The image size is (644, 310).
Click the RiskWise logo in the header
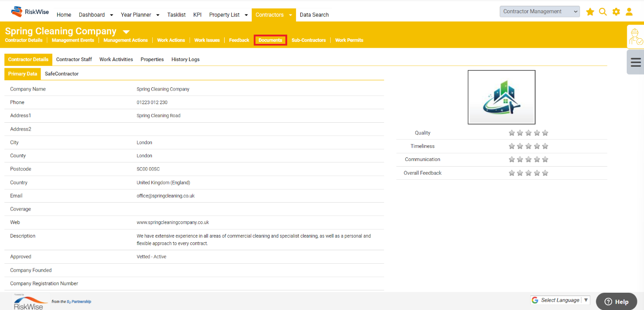(30, 12)
